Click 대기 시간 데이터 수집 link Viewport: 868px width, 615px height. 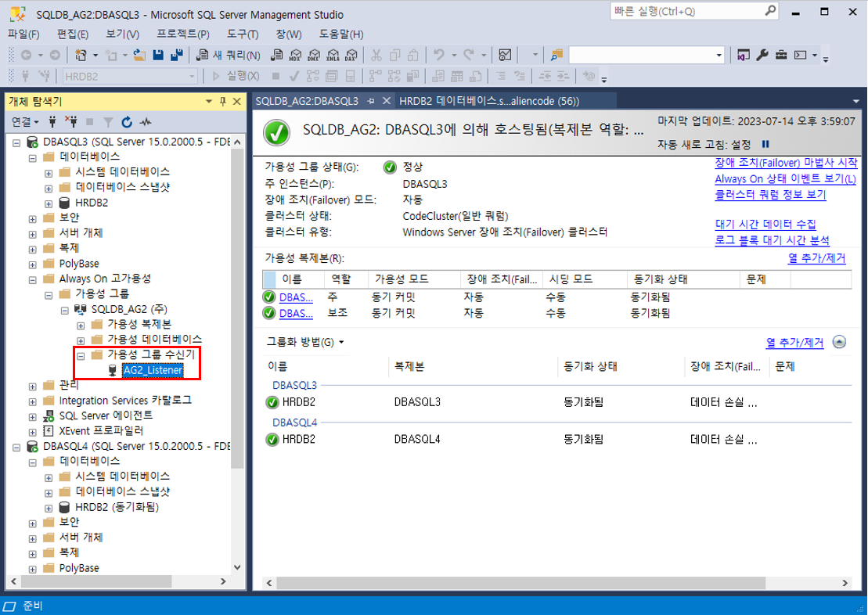[x=765, y=225]
